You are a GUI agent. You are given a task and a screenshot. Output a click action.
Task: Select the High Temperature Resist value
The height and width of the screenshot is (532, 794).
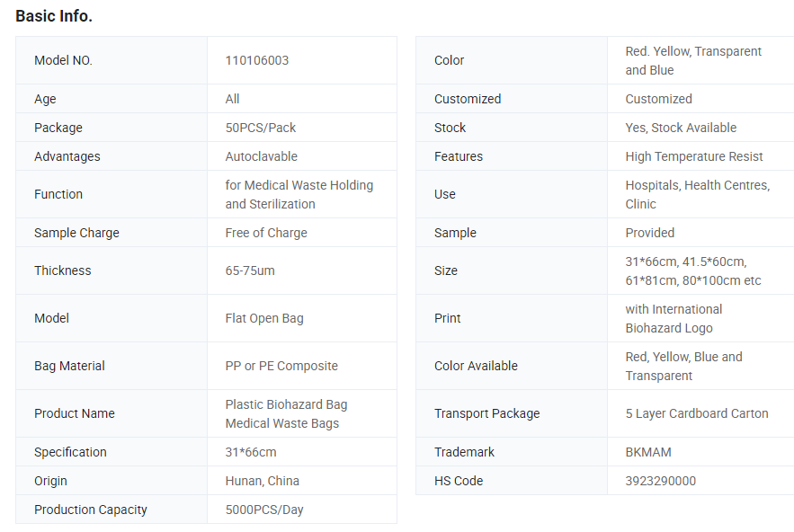[694, 156]
